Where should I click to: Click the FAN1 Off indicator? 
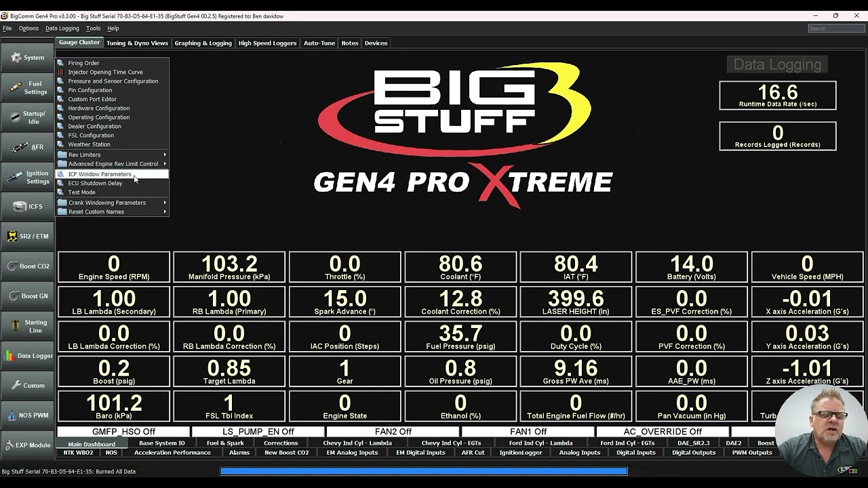(528, 432)
